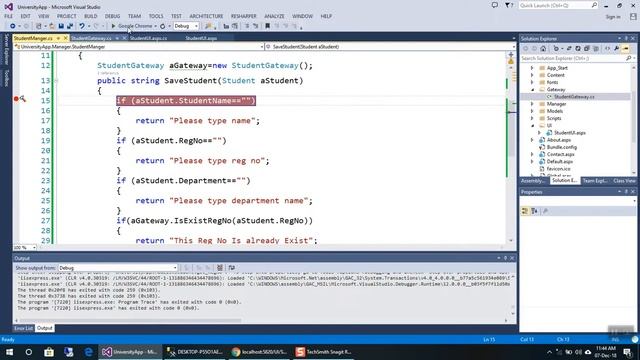640x360 pixels.
Task: Switch to the Error List tab
Action: [23, 328]
